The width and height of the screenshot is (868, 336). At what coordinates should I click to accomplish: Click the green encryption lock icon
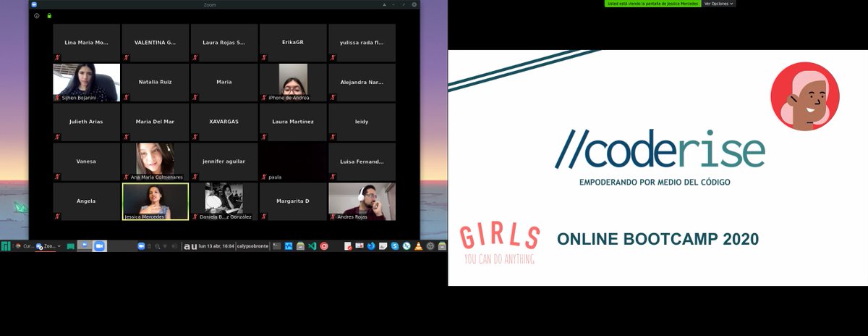(49, 15)
